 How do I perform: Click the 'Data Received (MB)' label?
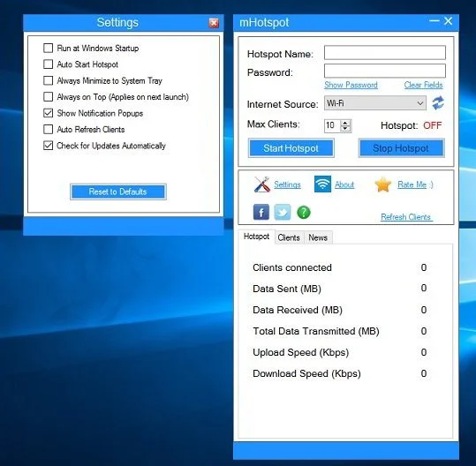click(x=298, y=310)
